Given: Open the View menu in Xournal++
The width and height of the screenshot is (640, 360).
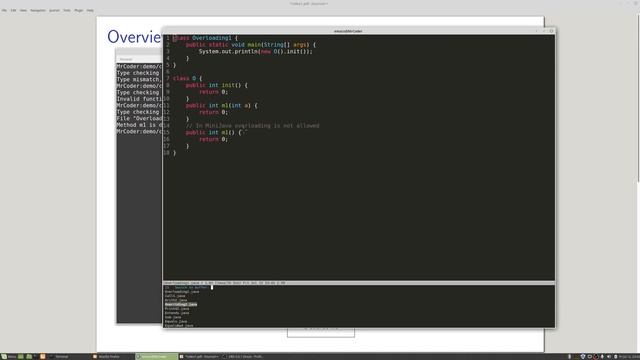Looking at the screenshot, I should (23, 10).
